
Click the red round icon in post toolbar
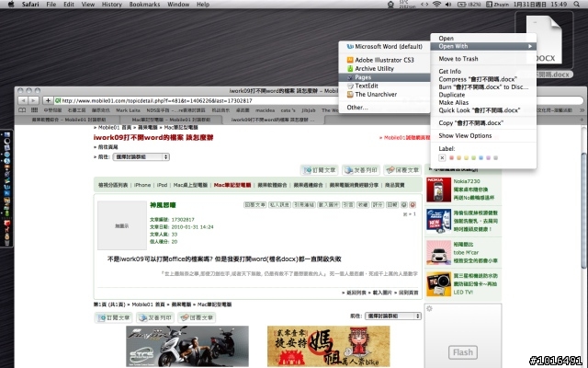[413, 204]
